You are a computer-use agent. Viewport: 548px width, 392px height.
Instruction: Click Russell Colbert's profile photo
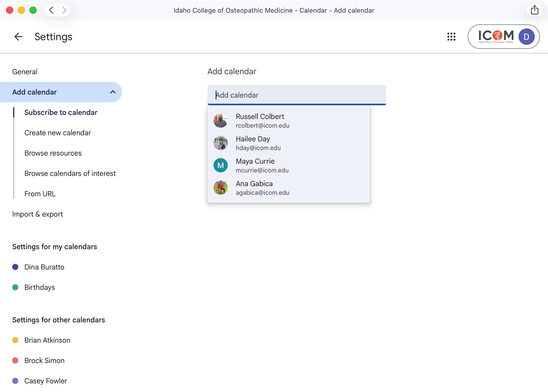pyautogui.click(x=221, y=120)
